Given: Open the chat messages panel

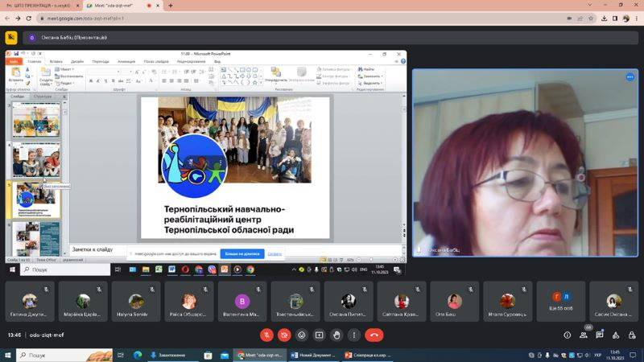Looking at the screenshot, I should [x=600, y=335].
